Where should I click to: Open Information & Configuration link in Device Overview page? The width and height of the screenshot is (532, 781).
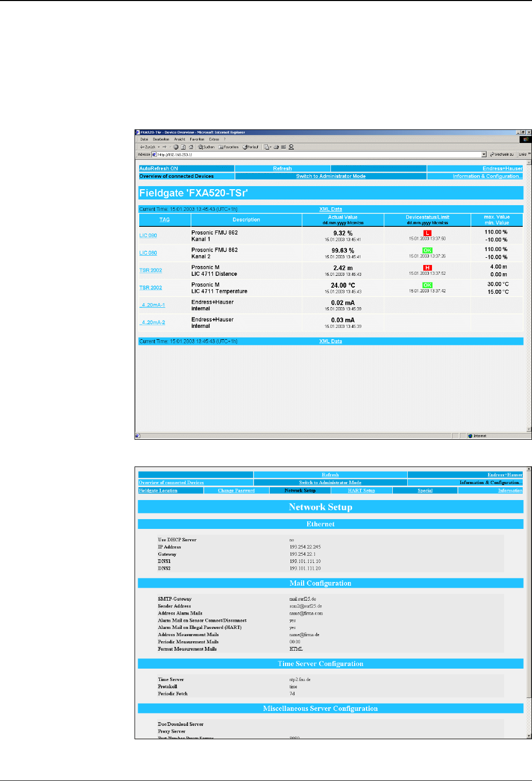488,176
